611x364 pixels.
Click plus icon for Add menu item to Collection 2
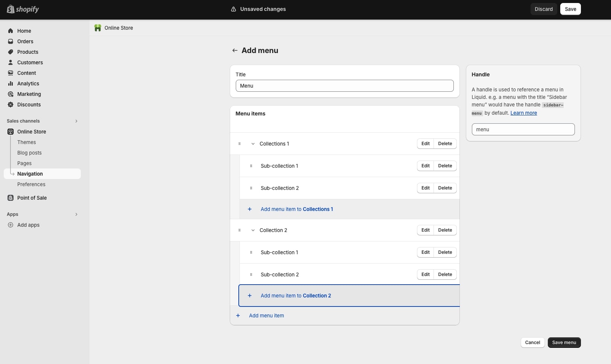[x=250, y=296]
